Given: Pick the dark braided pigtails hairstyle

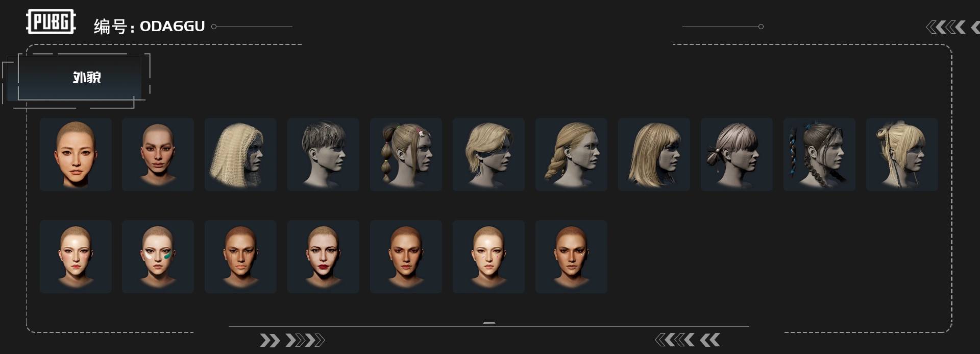Looking at the screenshot, I should pyautogui.click(x=819, y=154).
